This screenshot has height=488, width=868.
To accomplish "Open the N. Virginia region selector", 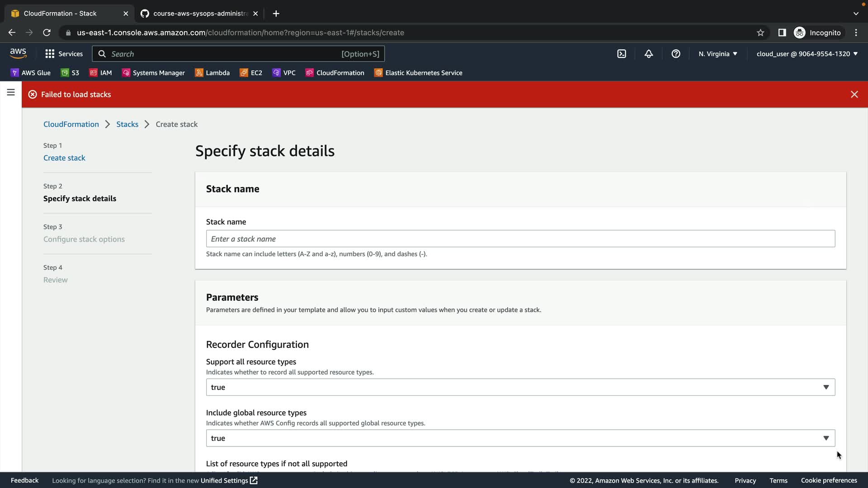I will point(717,54).
